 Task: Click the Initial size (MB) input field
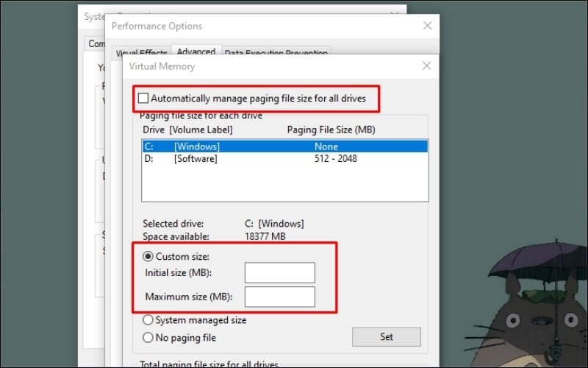279,273
